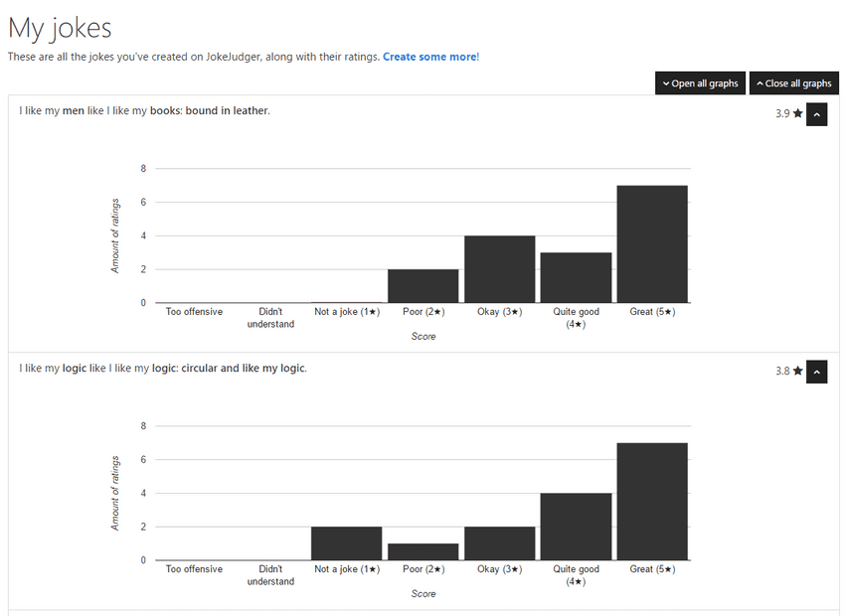Image resolution: width=845 pixels, height=616 pixels.
Task: Click the star icon beside 3.8 rating
Action: [x=798, y=371]
